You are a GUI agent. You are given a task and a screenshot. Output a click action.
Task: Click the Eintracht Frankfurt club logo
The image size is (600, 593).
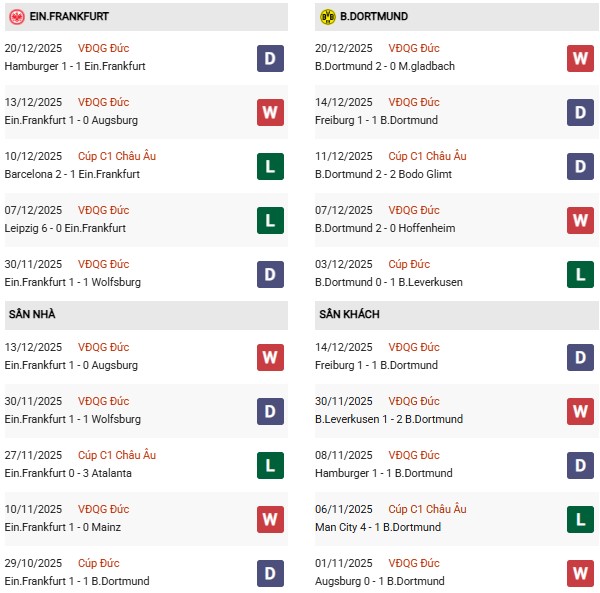17,17
